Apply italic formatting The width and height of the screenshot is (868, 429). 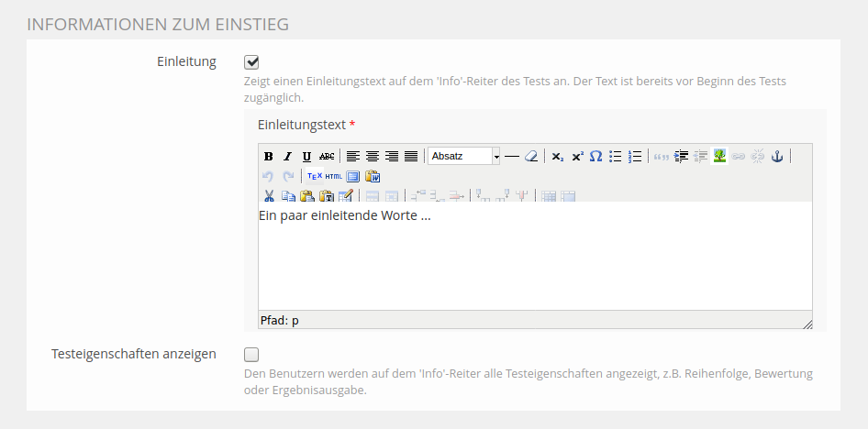pyautogui.click(x=287, y=157)
